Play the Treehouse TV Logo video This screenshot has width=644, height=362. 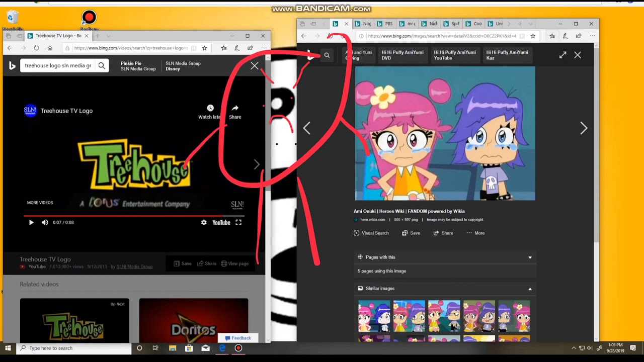pos(31,222)
